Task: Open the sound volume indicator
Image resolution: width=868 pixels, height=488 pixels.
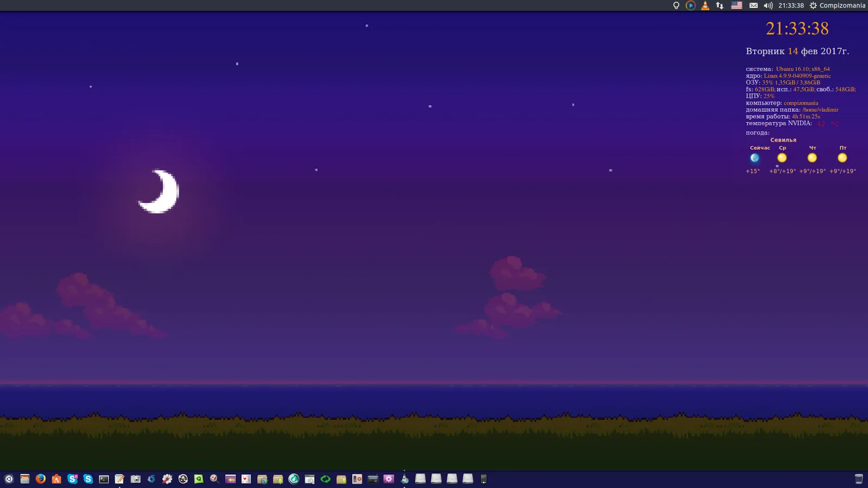Action: pos(768,5)
